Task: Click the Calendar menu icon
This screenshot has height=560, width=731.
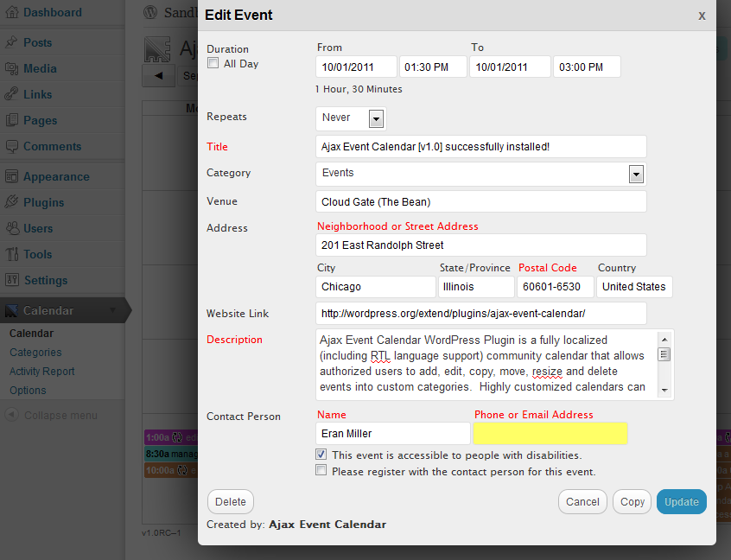Action: (11, 310)
